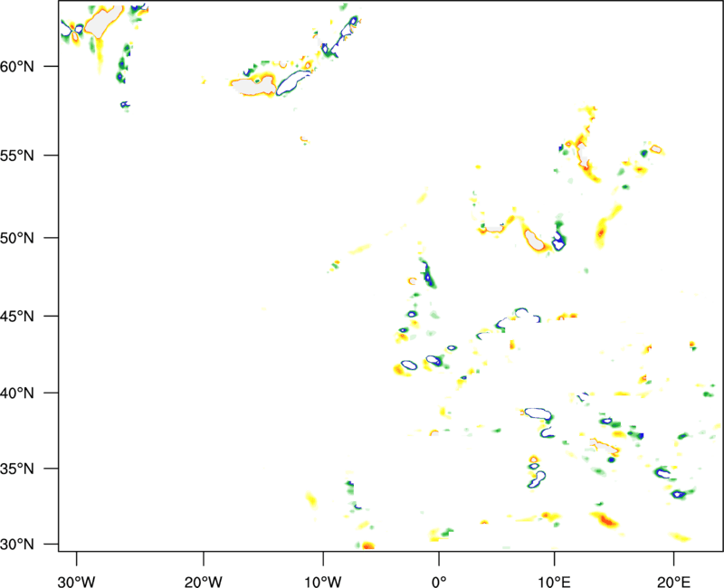724x588 pixels.
Task: Click the 35°N latitude label
Action: click(17, 469)
